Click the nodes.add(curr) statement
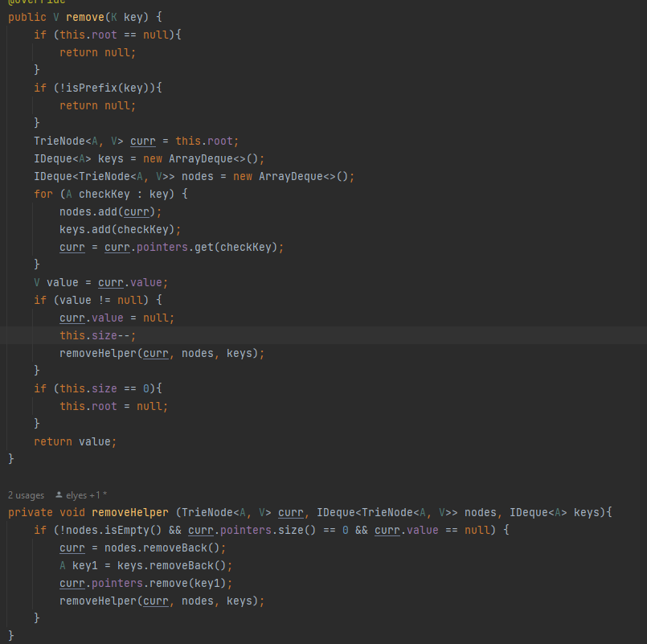 (x=110, y=211)
